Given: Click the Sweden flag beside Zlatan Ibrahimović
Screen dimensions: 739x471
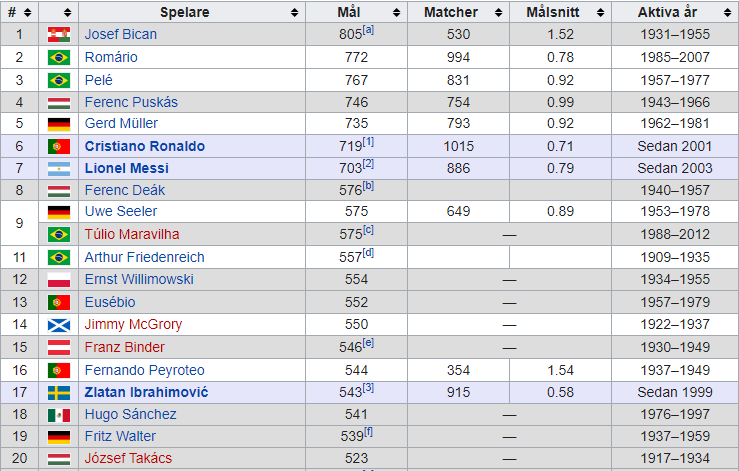Looking at the screenshot, I should (59, 392).
